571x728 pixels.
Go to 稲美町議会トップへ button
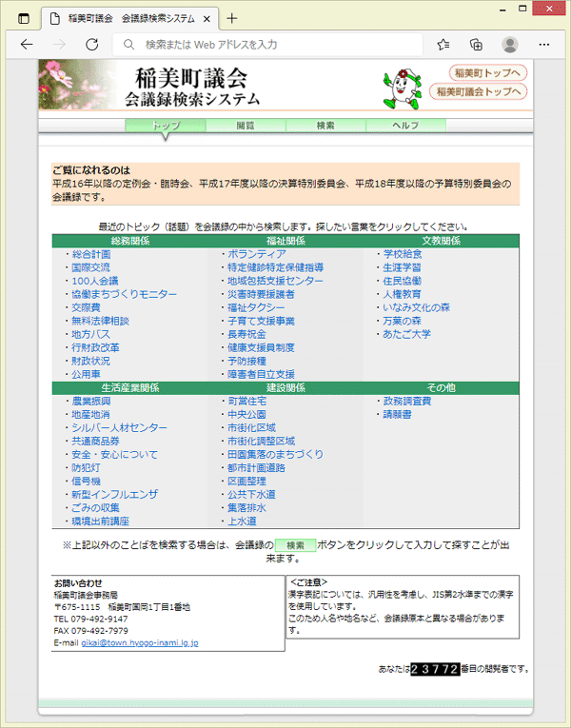click(479, 91)
